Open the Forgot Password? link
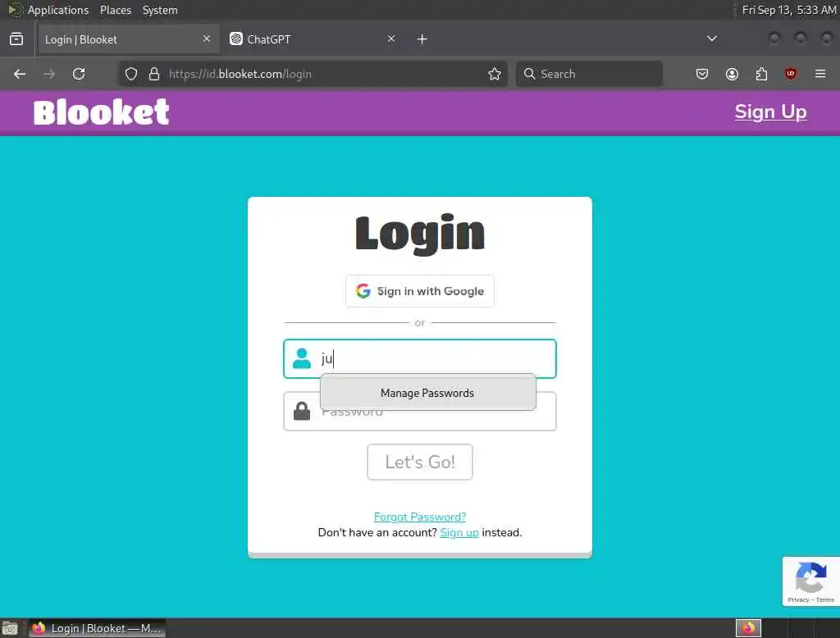Image resolution: width=840 pixels, height=638 pixels. coord(420,517)
